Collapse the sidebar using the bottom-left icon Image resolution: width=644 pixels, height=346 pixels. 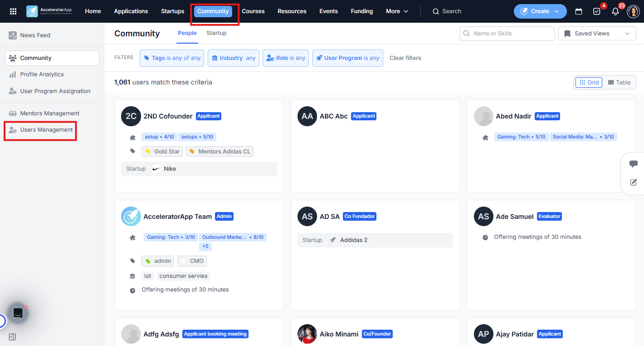click(x=12, y=337)
